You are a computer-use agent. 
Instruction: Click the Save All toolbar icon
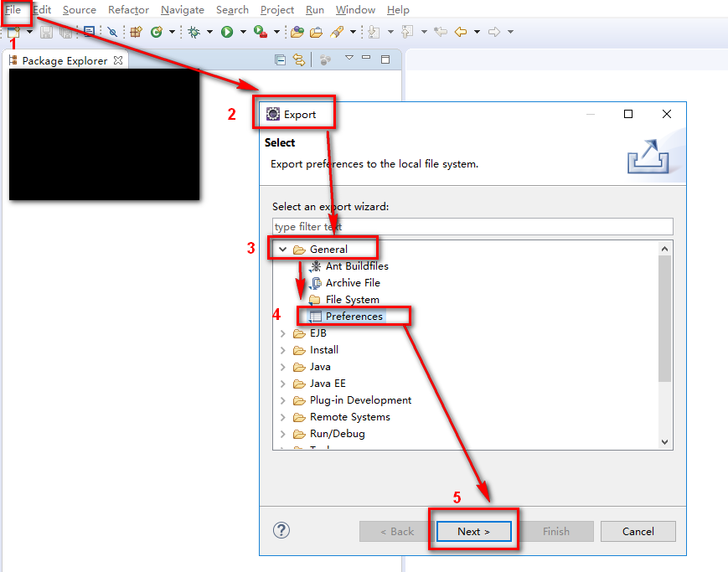pyautogui.click(x=66, y=32)
